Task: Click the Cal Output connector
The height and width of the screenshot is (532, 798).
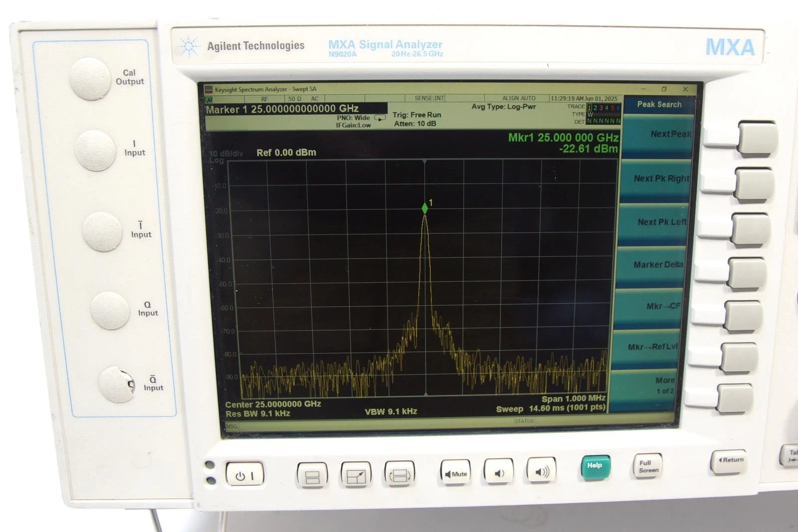Action: [90, 79]
